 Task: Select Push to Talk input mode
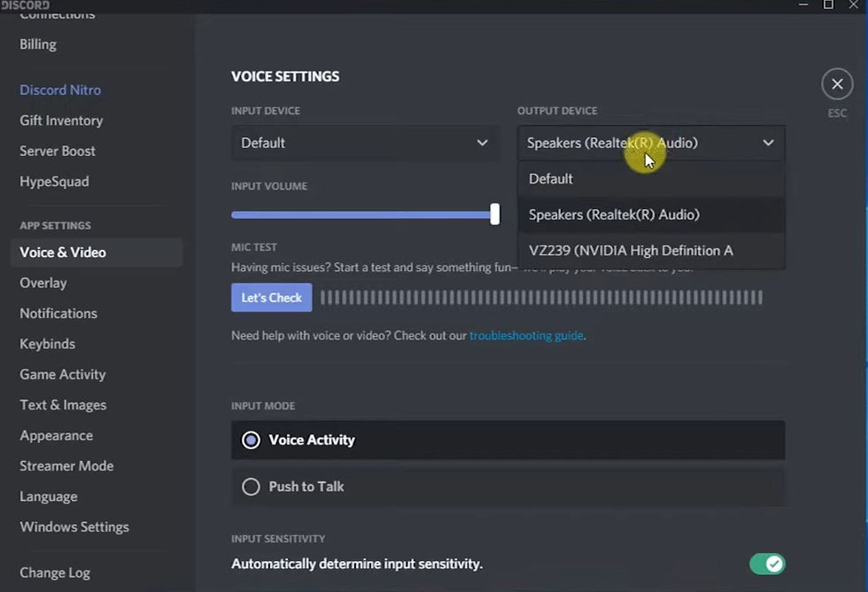coord(508,487)
